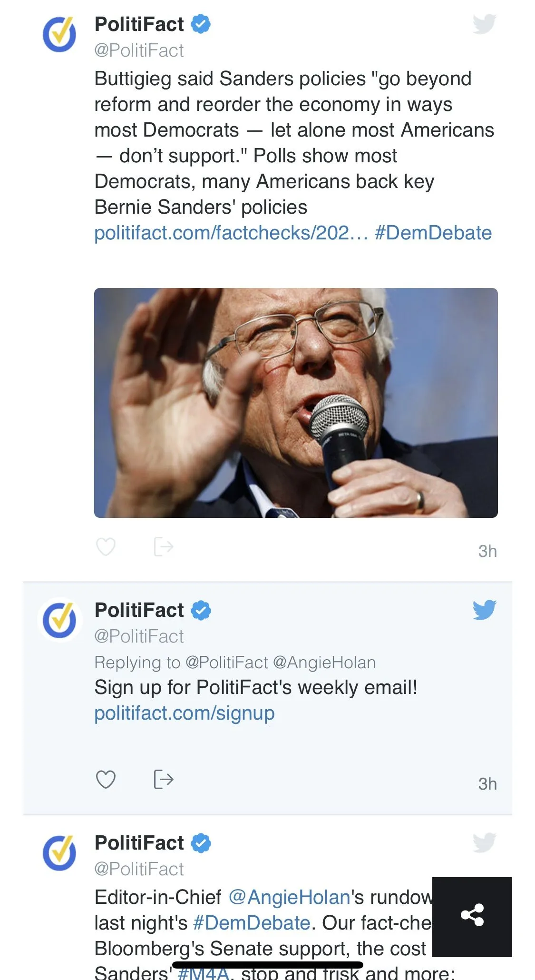Open PolitiFact avatar on first tweet
The height and width of the screenshot is (980, 535).
click(x=59, y=35)
